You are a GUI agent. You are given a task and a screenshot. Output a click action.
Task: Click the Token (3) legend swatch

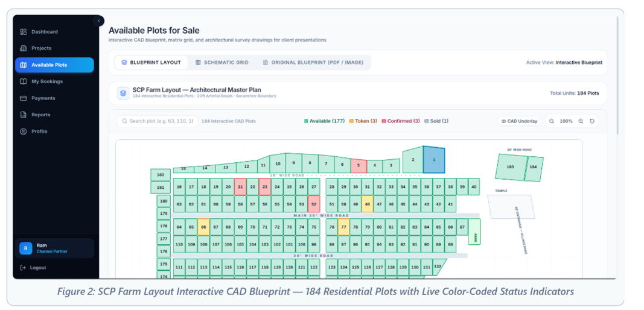[x=351, y=121]
